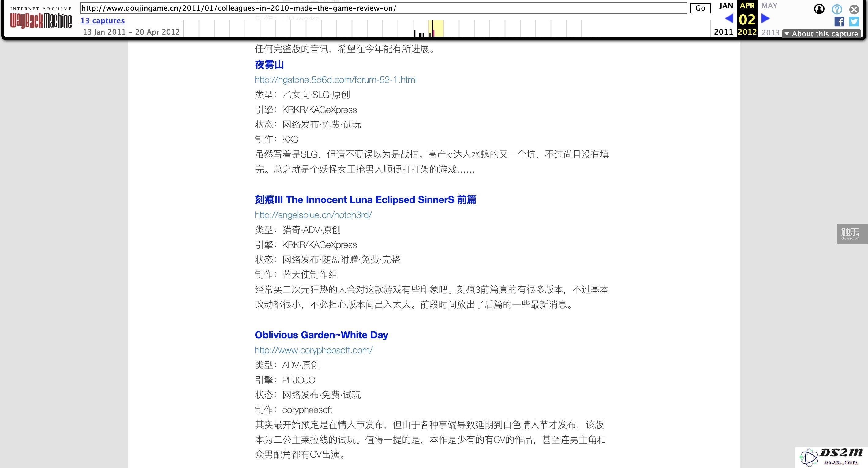
Task: Open the 13 captures link
Action: pos(103,20)
